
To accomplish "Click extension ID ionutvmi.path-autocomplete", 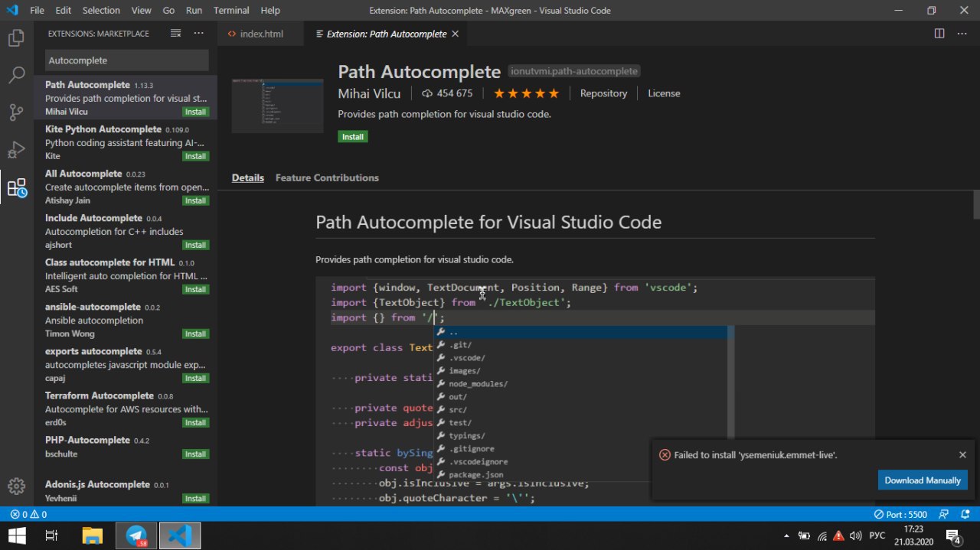I will [x=574, y=71].
